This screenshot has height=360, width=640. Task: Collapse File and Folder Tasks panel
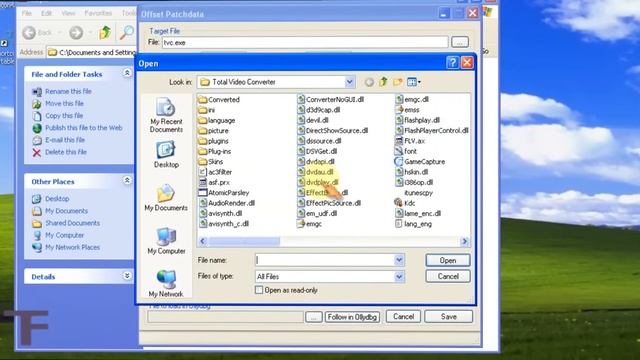pos(127,73)
